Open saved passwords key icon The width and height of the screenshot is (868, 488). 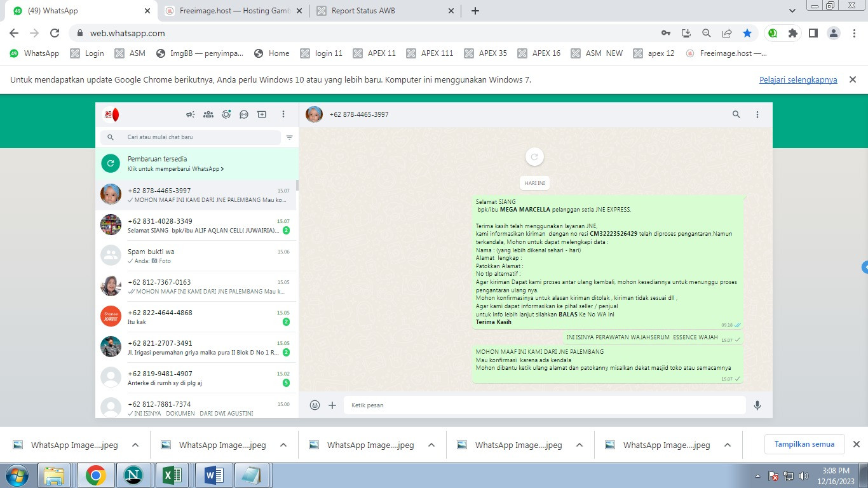[x=666, y=33]
